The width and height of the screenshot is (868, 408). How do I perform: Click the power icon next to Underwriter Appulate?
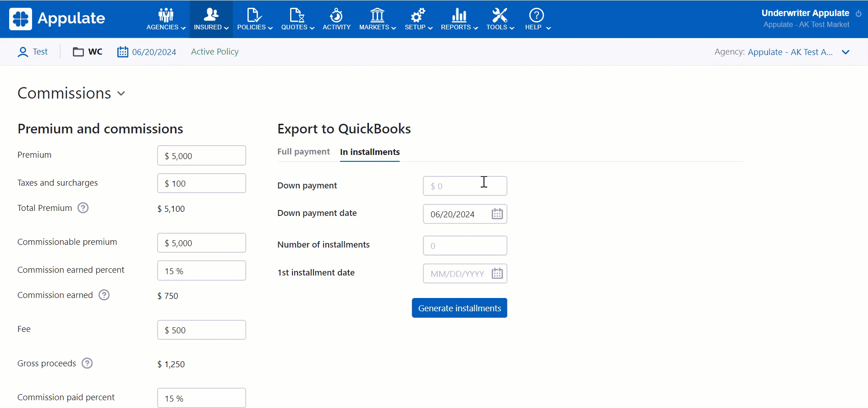click(858, 13)
